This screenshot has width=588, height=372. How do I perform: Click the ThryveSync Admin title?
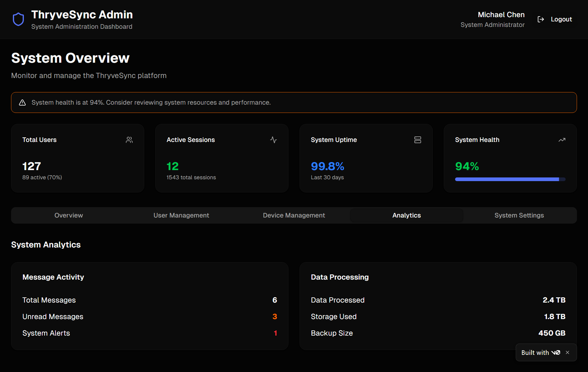coord(82,14)
